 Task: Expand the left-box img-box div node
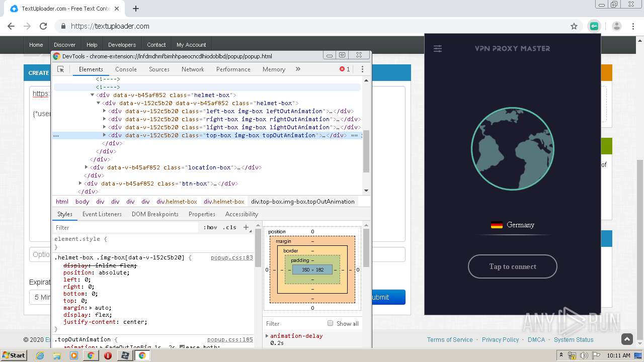pos(105,111)
